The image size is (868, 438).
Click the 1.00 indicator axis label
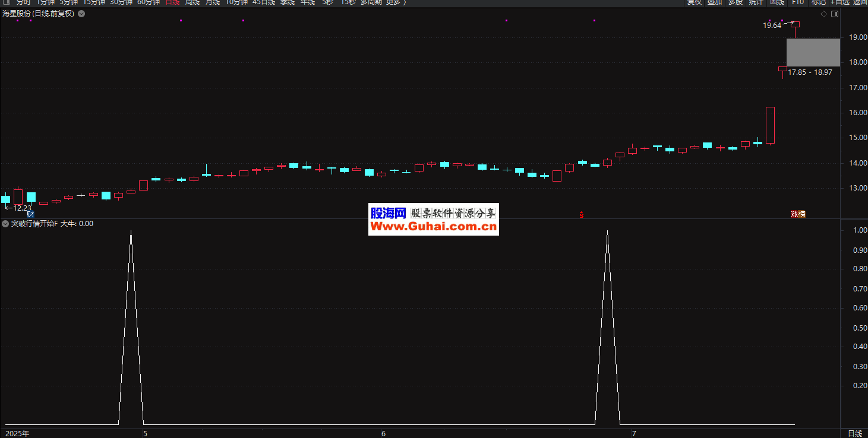860,230
